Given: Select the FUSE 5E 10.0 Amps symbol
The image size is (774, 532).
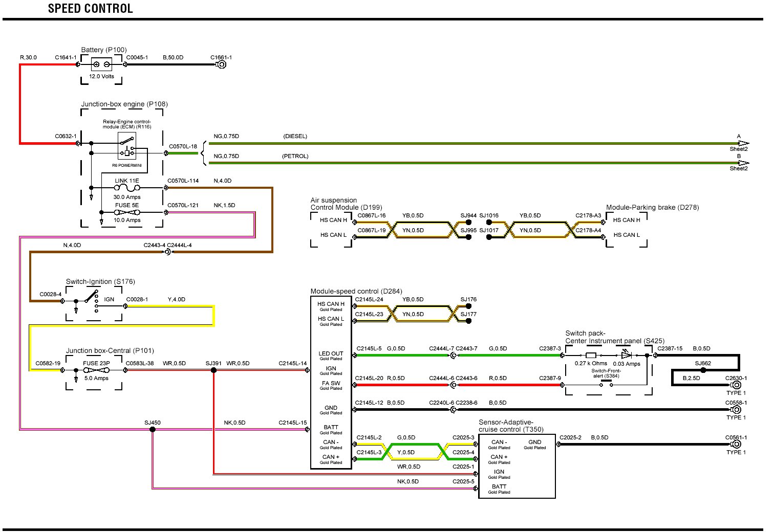Looking at the screenshot, I should click(x=127, y=212).
